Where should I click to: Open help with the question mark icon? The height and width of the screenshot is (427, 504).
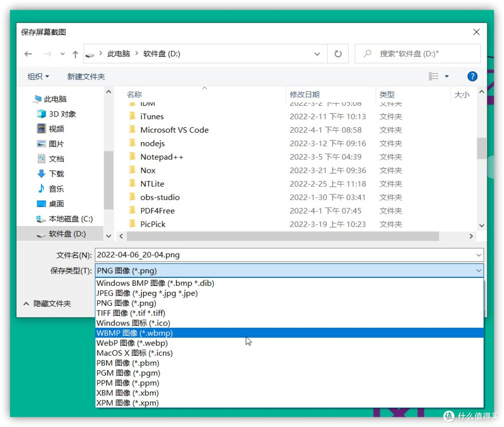472,76
